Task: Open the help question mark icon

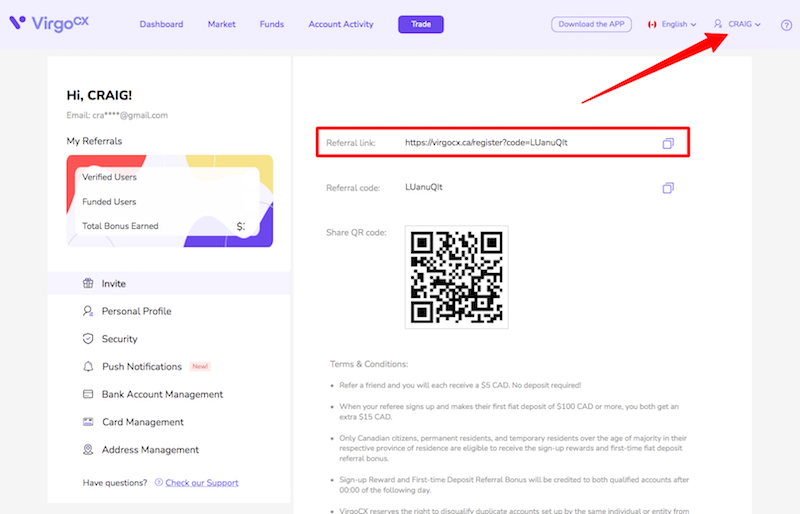Action: click(786, 25)
